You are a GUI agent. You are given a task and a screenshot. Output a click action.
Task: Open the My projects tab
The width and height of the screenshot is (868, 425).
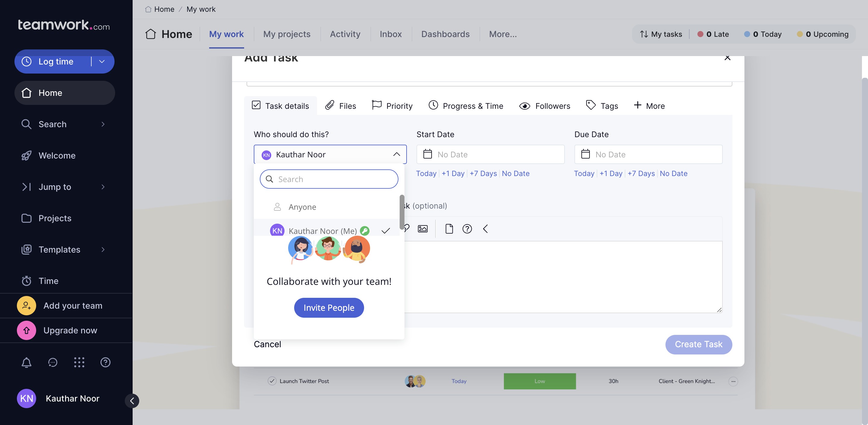click(286, 34)
